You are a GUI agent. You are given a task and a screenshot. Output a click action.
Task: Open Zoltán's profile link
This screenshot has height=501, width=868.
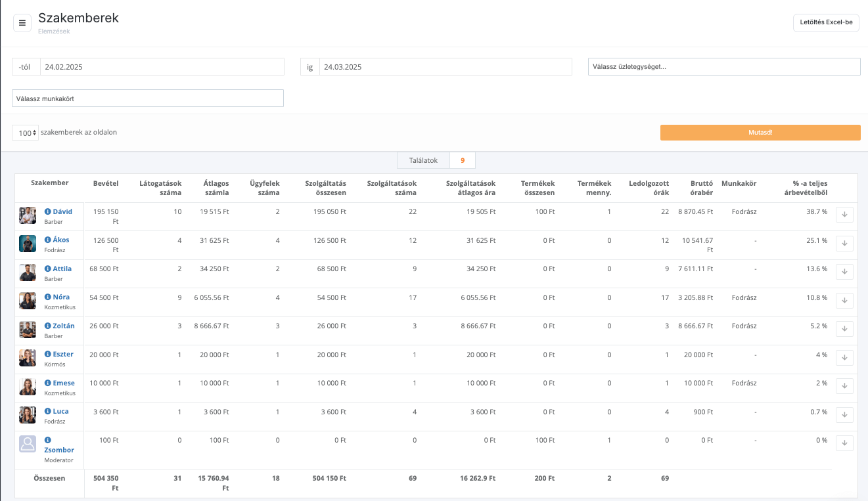tap(64, 326)
